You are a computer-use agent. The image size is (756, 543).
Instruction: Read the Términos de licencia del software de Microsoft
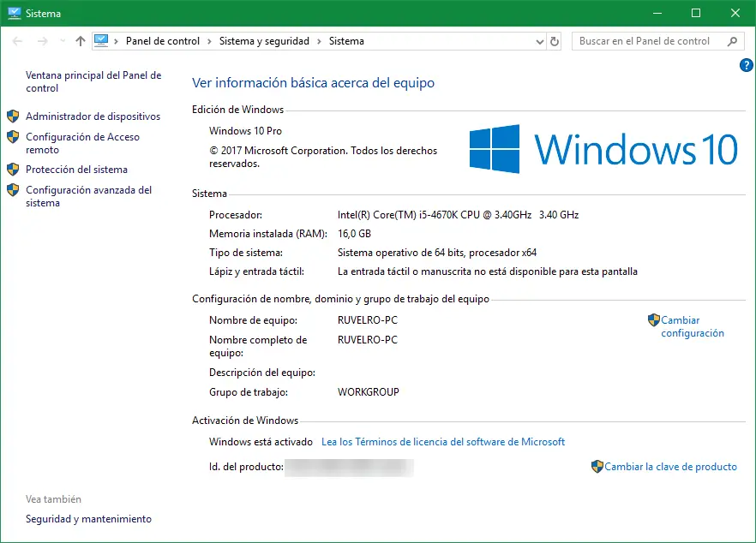[x=443, y=442]
